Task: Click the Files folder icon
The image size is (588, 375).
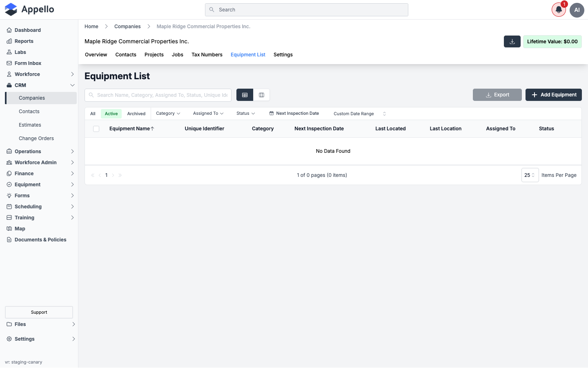Action: click(9, 324)
